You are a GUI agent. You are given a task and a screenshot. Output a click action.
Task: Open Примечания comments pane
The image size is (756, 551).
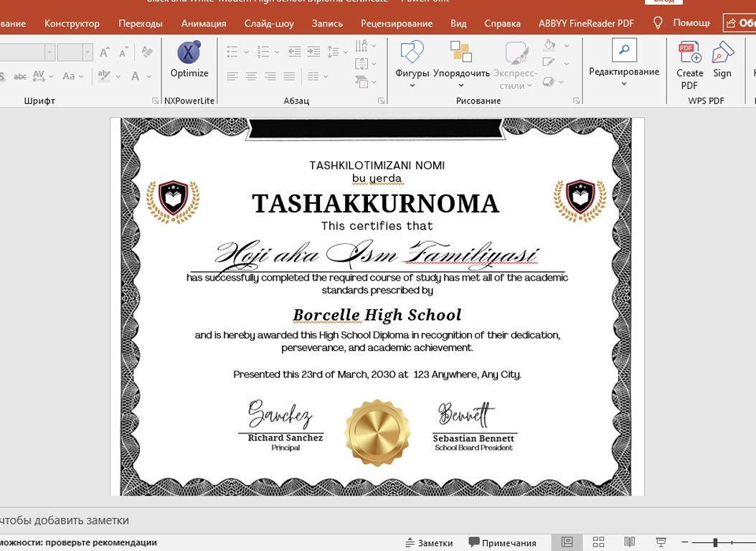(x=502, y=543)
